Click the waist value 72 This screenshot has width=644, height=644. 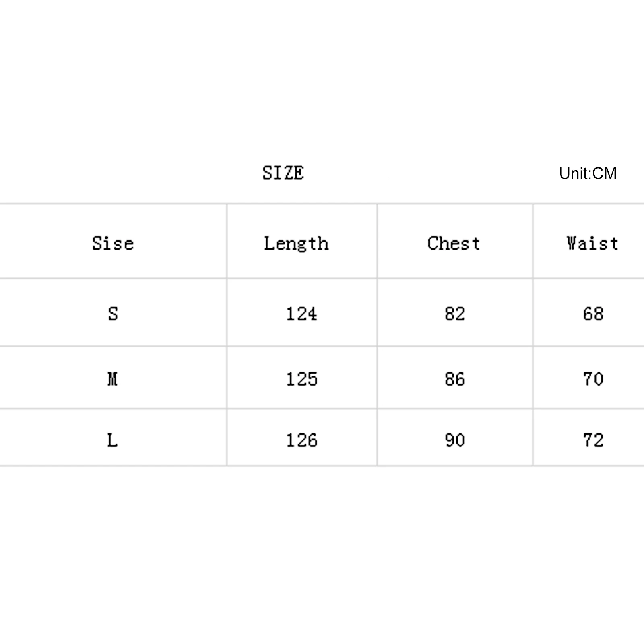tap(593, 440)
